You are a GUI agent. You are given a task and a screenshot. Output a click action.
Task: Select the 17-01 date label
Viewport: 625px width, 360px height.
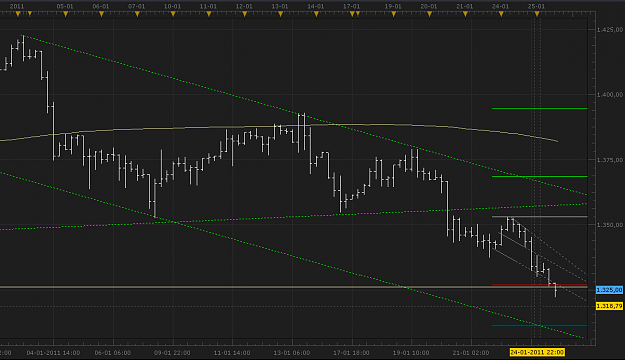[x=352, y=6]
